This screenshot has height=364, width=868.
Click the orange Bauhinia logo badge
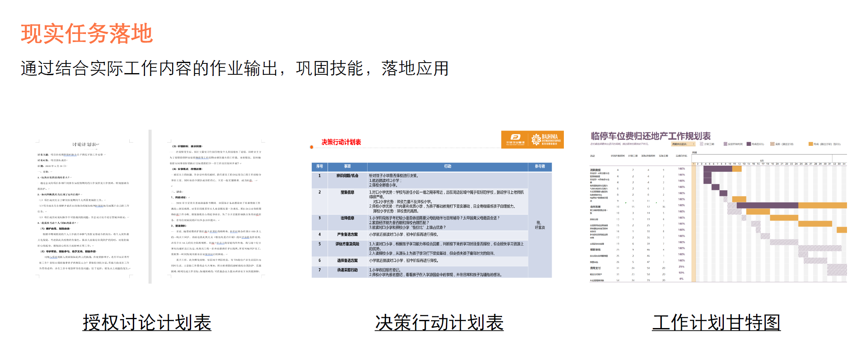pyautogui.click(x=532, y=139)
